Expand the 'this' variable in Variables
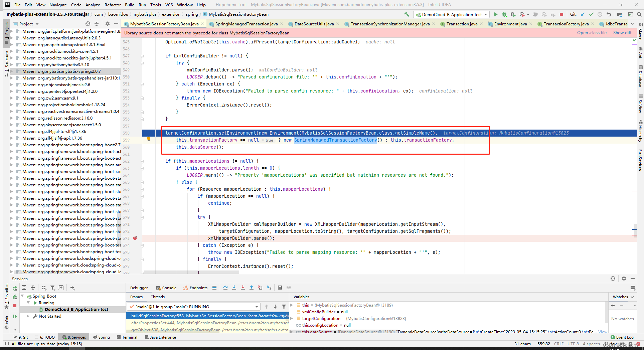The width and height of the screenshot is (644, 350). pyautogui.click(x=292, y=305)
